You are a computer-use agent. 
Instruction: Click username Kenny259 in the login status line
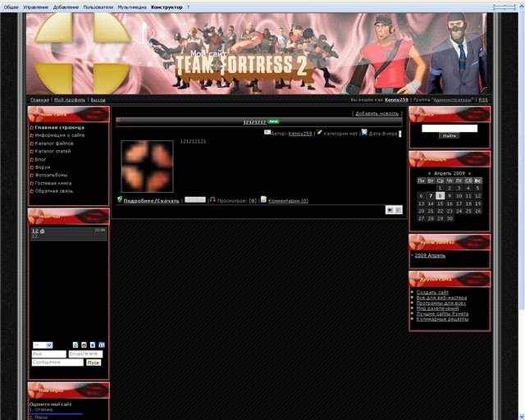(x=396, y=100)
